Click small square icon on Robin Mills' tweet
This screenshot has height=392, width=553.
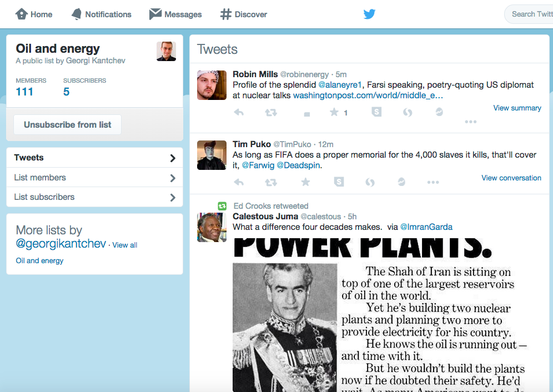[x=307, y=114]
